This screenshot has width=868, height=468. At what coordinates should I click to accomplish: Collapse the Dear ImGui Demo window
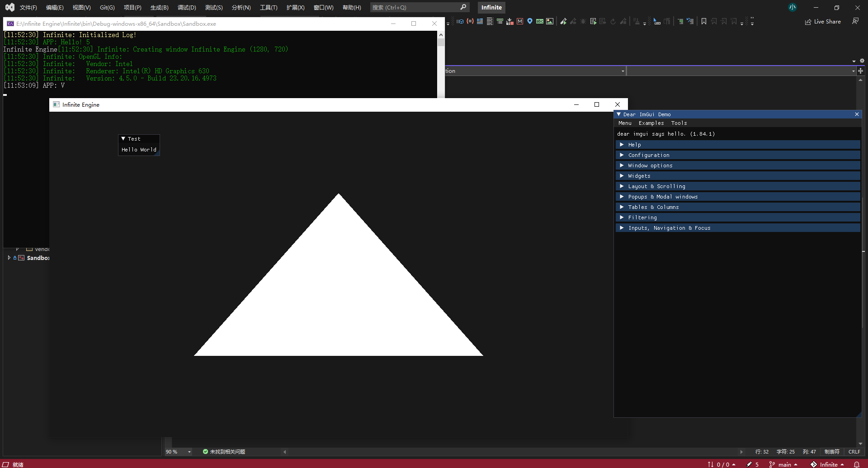pos(619,114)
